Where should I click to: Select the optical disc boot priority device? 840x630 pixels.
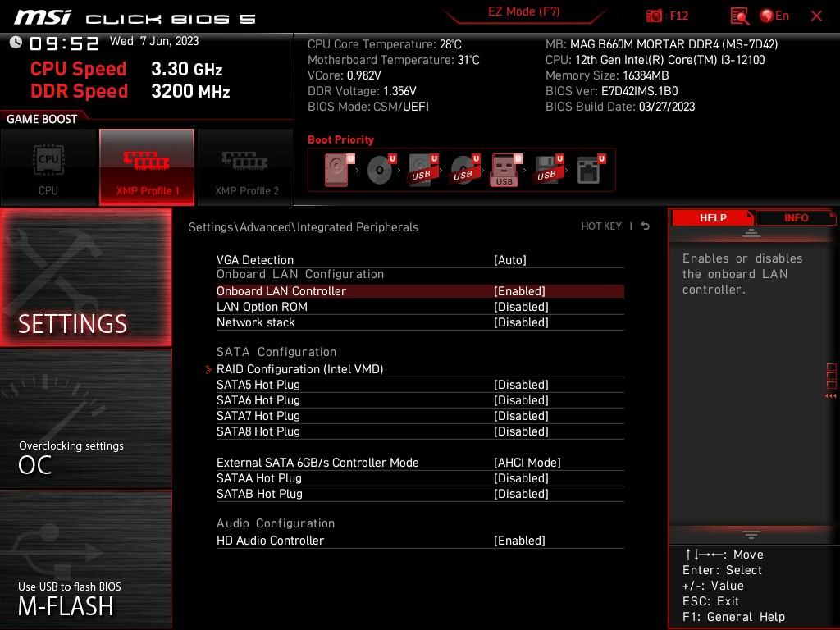381,170
